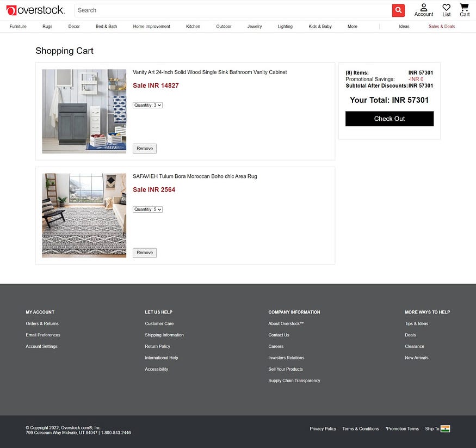The image size is (476, 448).
Task: Remove the bathroom vanity from the cart
Action: [x=144, y=148]
